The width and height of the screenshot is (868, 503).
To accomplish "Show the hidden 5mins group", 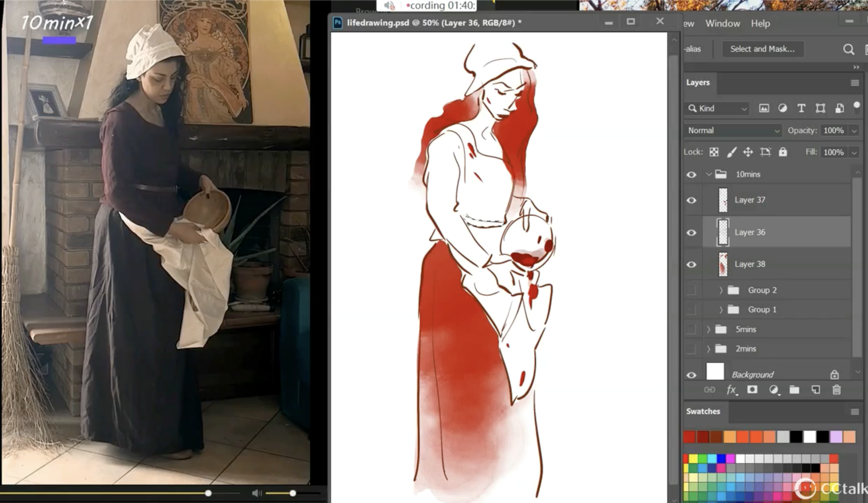I will 691,329.
